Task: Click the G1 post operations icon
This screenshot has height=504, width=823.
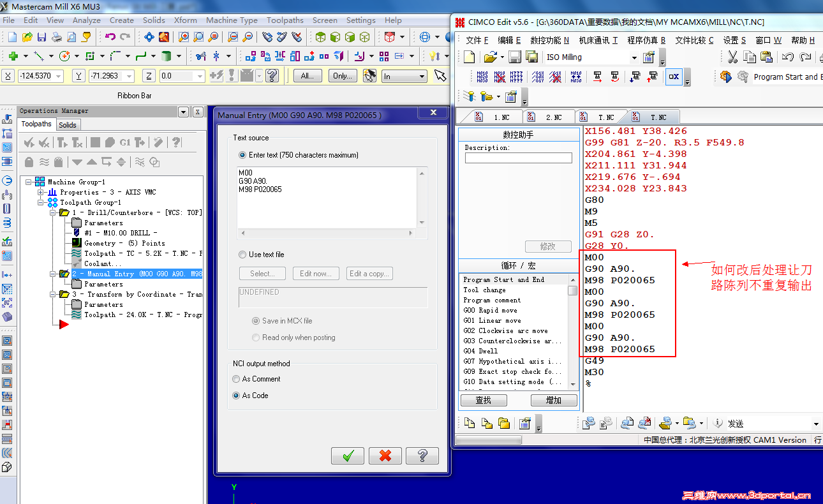Action: click(125, 142)
